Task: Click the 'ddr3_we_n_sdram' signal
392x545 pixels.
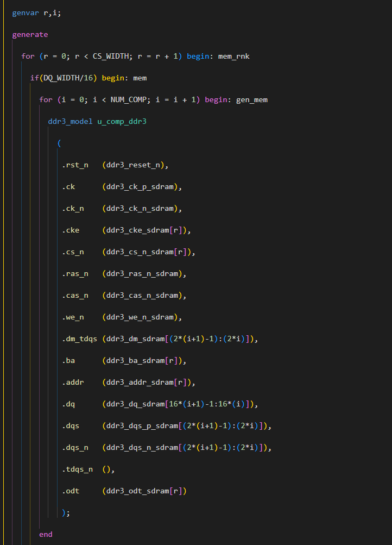Action: tap(140, 317)
